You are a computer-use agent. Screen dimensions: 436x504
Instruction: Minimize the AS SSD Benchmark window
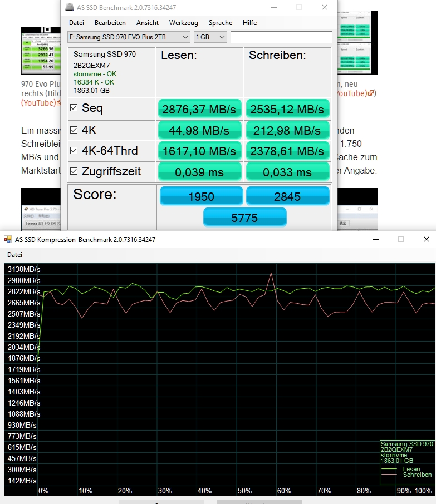pos(274,7)
